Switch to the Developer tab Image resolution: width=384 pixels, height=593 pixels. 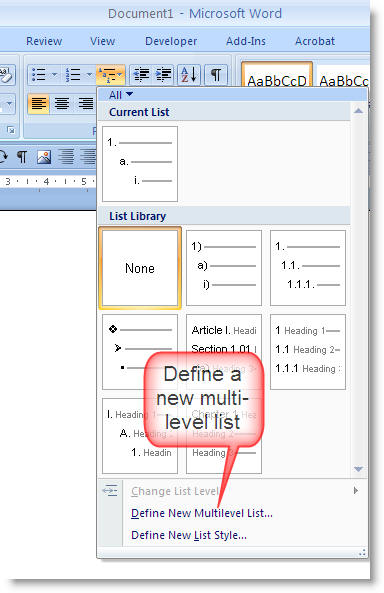click(171, 41)
